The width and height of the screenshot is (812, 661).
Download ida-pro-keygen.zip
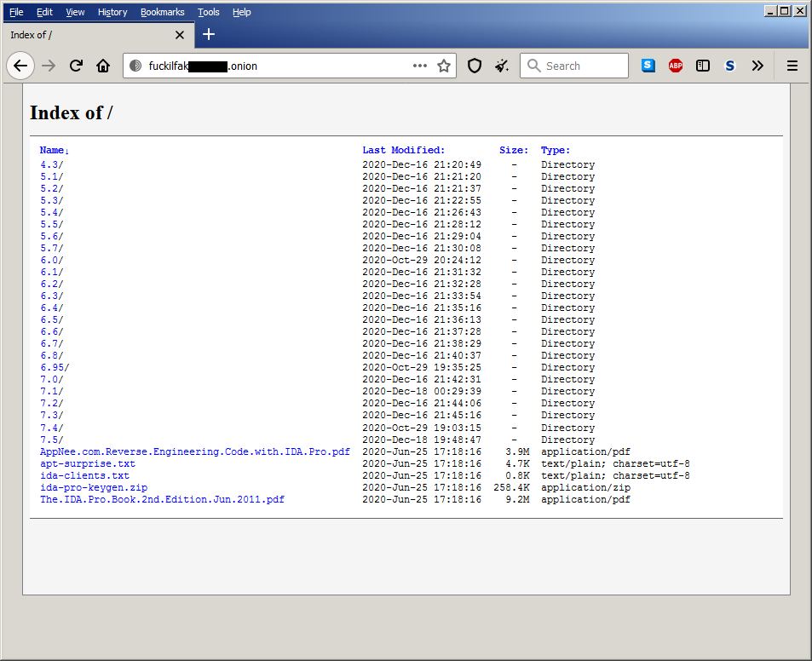coord(94,487)
